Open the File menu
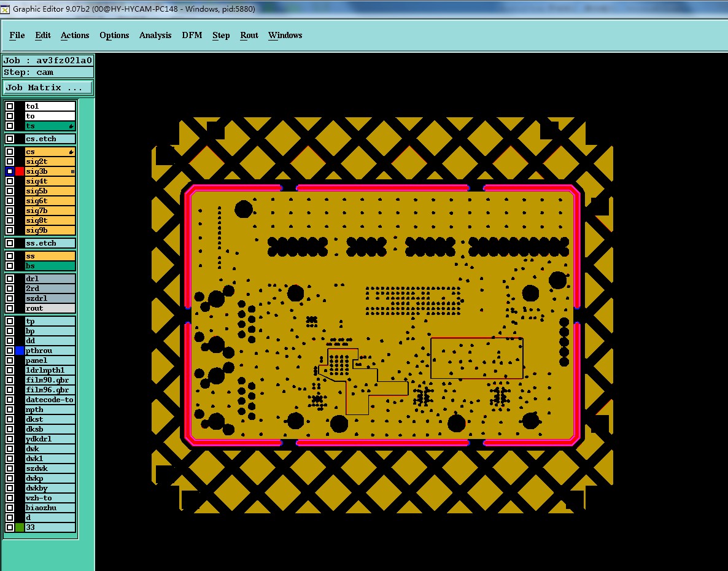Image resolution: width=728 pixels, height=571 pixels. click(17, 35)
